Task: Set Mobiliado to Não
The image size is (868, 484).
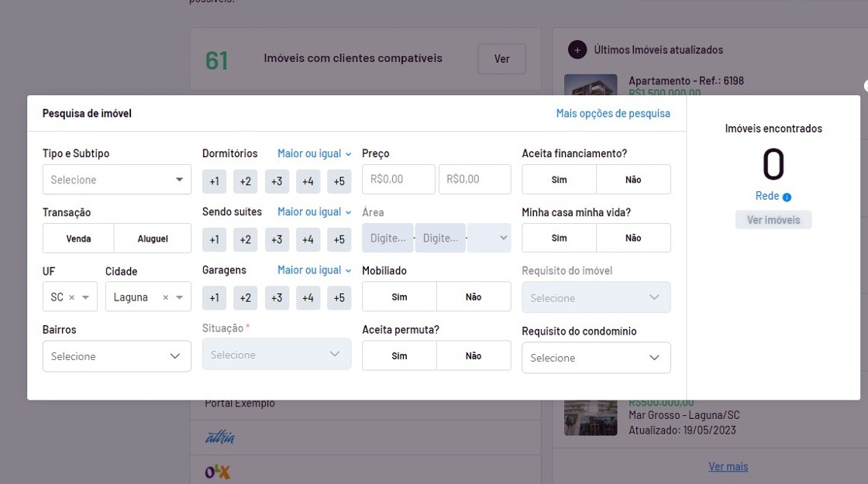Action: tap(474, 297)
